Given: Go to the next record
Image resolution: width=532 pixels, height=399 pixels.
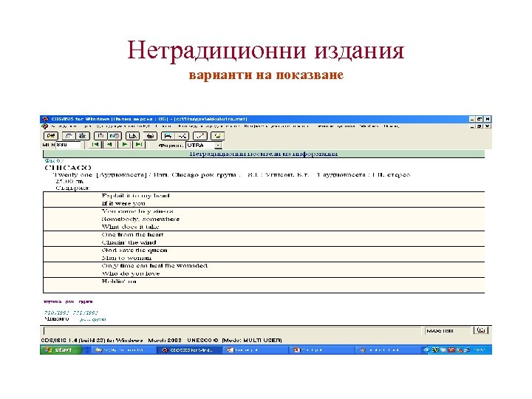Looking at the screenshot, I should pyautogui.click(x=125, y=145).
